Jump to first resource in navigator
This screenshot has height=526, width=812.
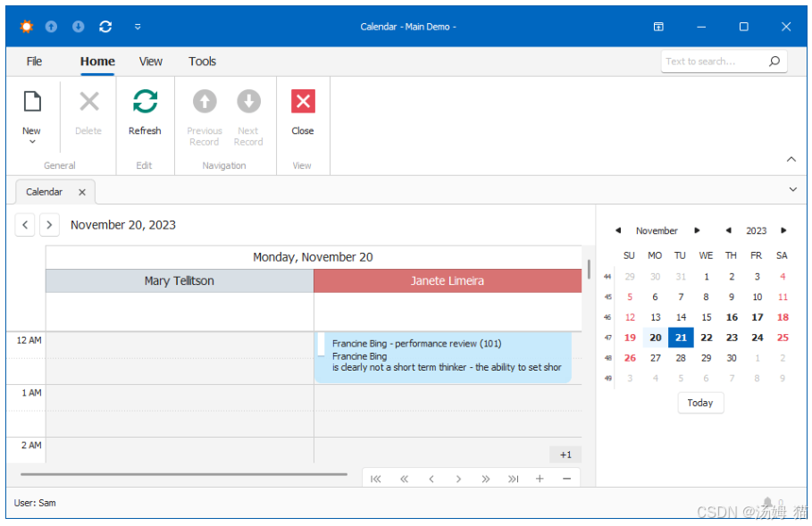click(376, 479)
